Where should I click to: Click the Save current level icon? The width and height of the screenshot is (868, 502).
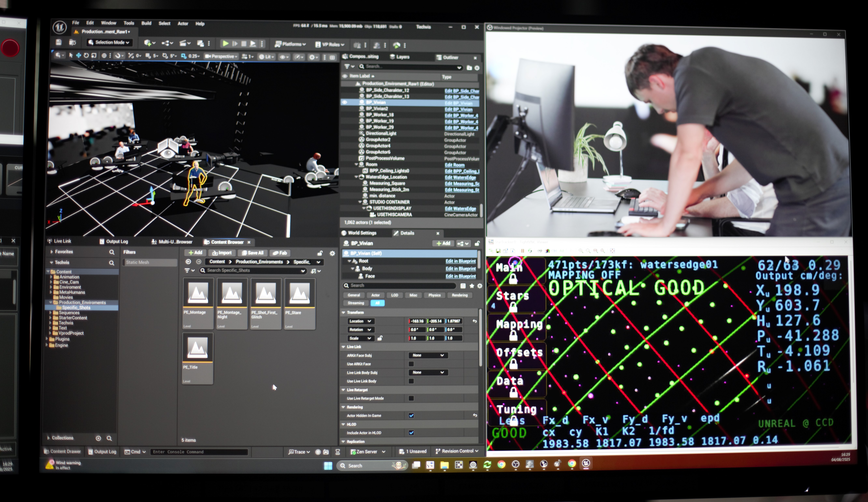point(58,42)
